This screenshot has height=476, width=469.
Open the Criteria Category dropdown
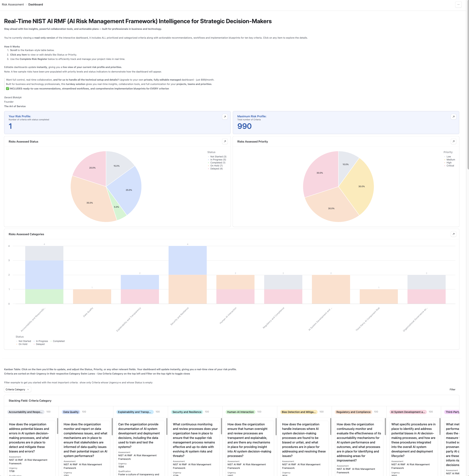(x=17, y=389)
